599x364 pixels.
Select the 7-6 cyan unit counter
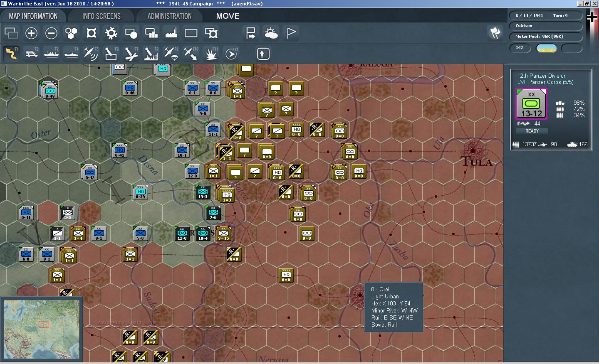(x=213, y=213)
